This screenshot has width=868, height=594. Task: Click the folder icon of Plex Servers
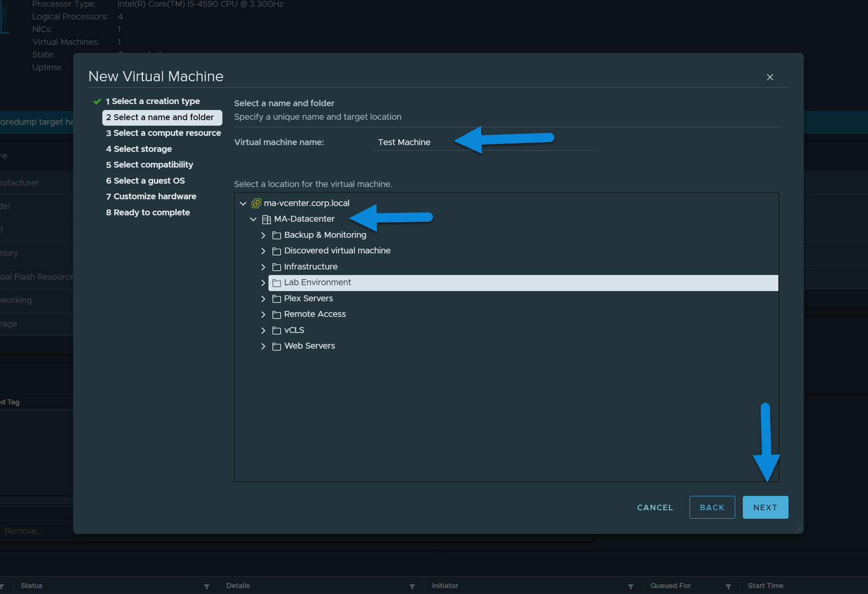(277, 299)
